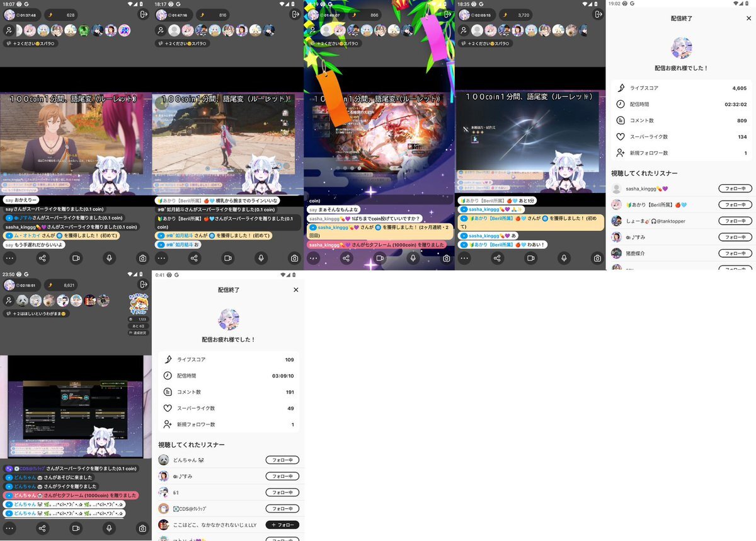The image size is (756, 541).
Task: Select the live score value 4,605
Action: click(x=740, y=88)
